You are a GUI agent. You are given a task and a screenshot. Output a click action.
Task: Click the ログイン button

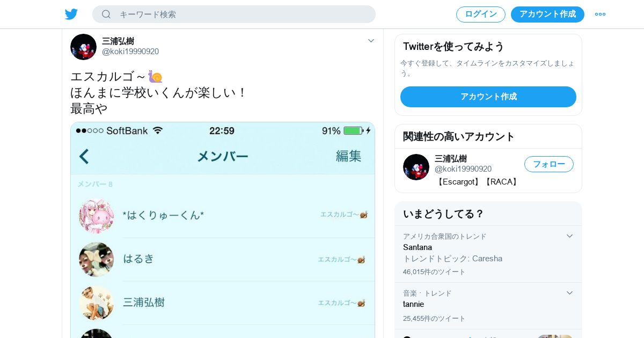481,14
